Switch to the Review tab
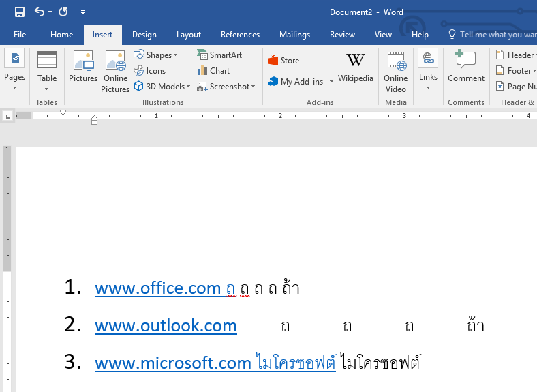The width and height of the screenshot is (537, 392). click(342, 35)
